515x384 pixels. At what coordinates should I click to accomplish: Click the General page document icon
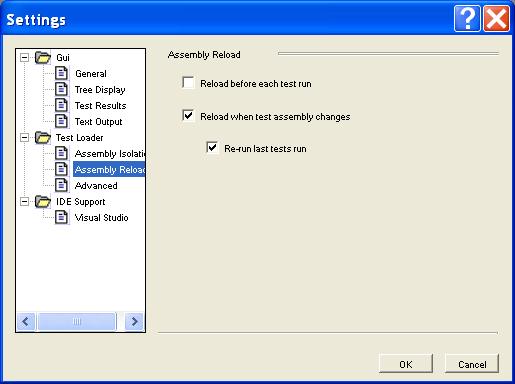pos(61,73)
